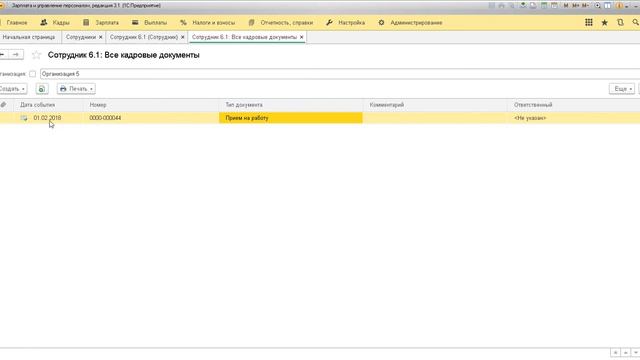This screenshot has width=640, height=360.
Task: Select the 01.02.2018 date cell
Action: pos(47,118)
